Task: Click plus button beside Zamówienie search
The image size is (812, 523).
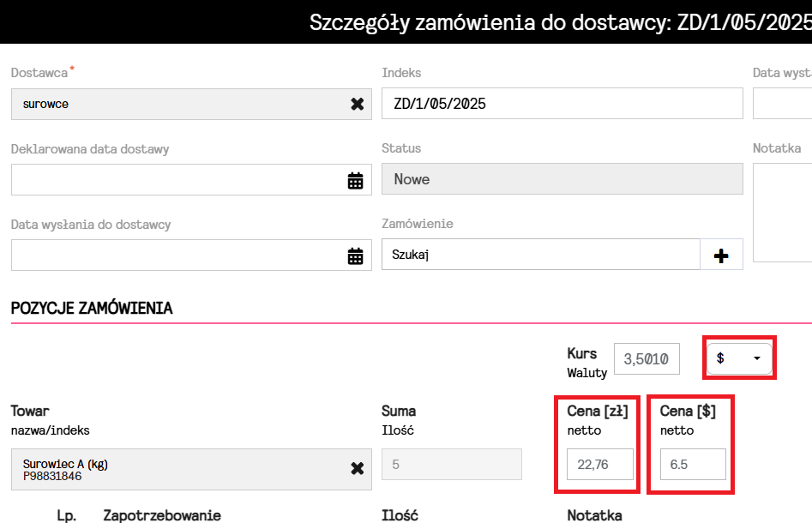Action: pyautogui.click(x=721, y=255)
